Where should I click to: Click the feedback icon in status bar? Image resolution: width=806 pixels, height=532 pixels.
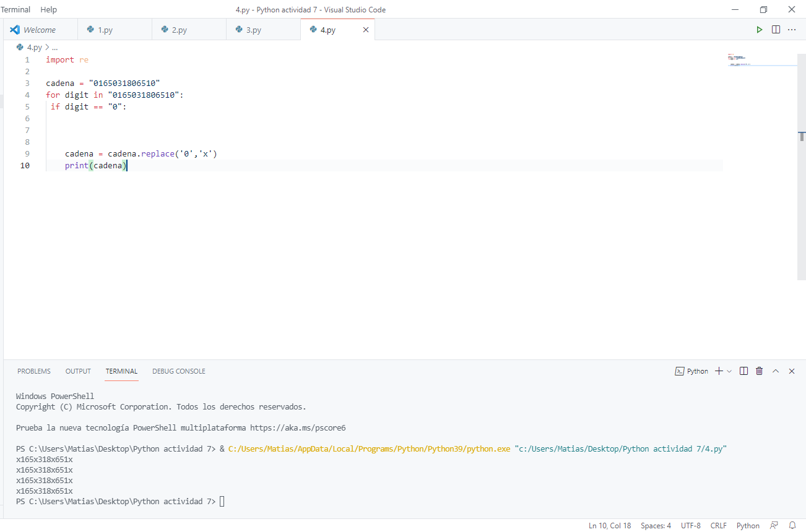(774, 526)
